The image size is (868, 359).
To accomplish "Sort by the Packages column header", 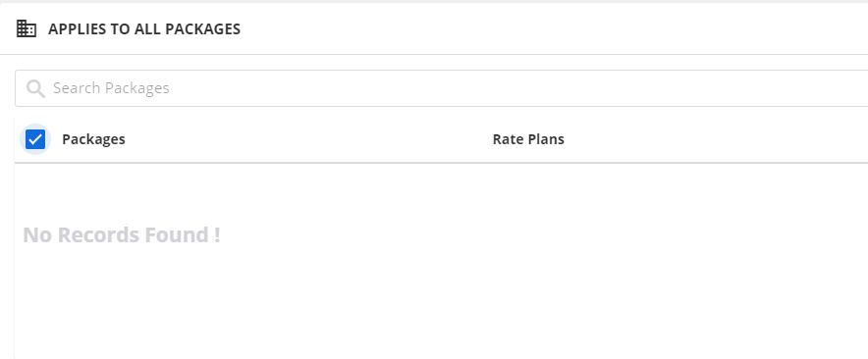I will pyautogui.click(x=93, y=139).
